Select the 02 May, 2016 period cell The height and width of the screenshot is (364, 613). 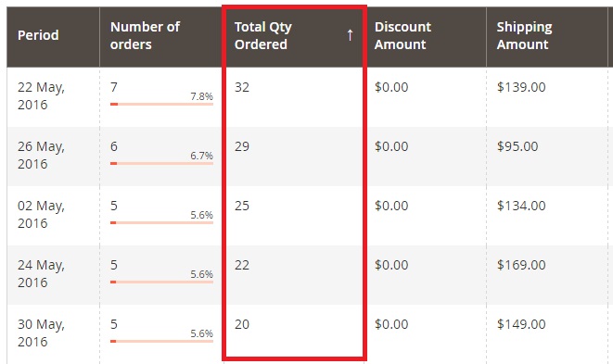click(41, 214)
